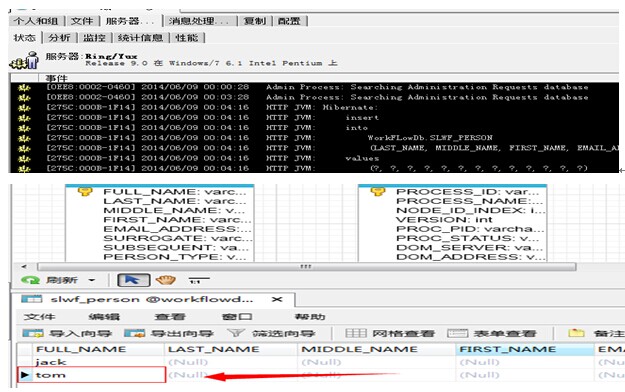Select VERSION: int field in the diagram
Image resolution: width=625 pixels, height=392 pixels.
(x=444, y=220)
